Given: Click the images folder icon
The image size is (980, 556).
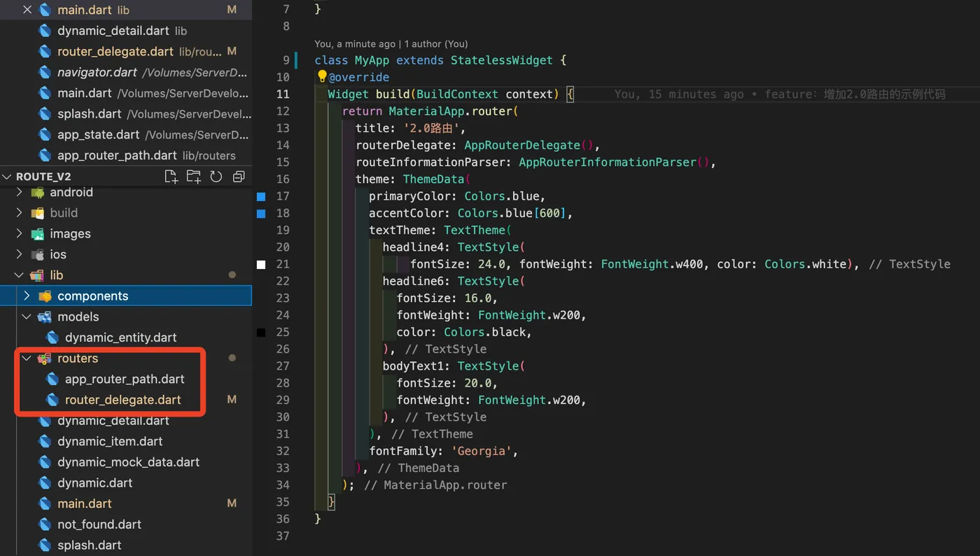Looking at the screenshot, I should 37,234.
